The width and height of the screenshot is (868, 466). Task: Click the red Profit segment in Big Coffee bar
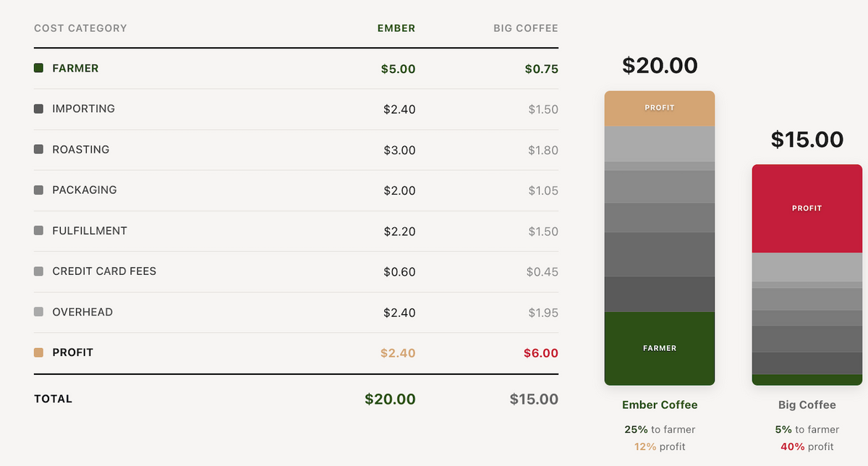pyautogui.click(x=807, y=208)
